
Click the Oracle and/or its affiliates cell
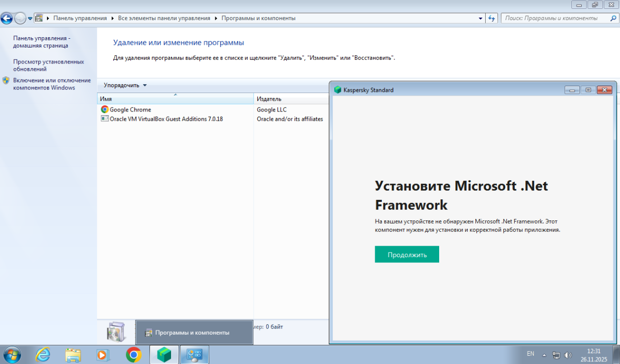[290, 119]
